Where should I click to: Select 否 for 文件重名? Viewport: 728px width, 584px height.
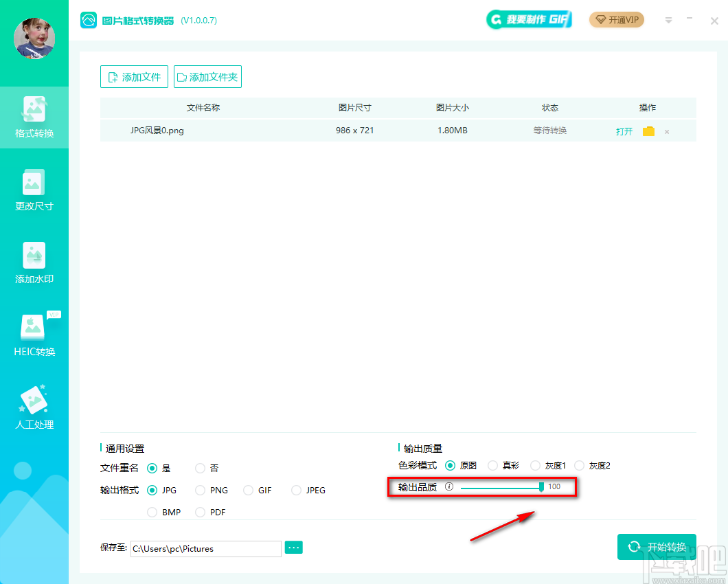200,468
